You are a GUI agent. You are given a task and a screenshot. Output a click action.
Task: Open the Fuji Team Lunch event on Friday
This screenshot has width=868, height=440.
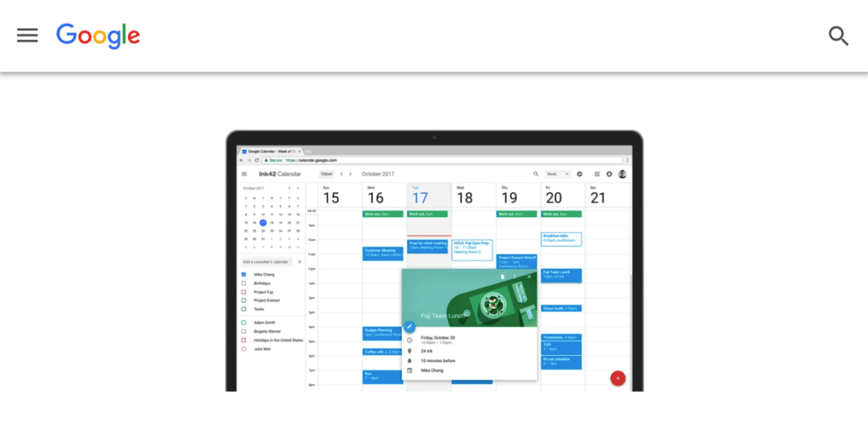[x=561, y=276]
